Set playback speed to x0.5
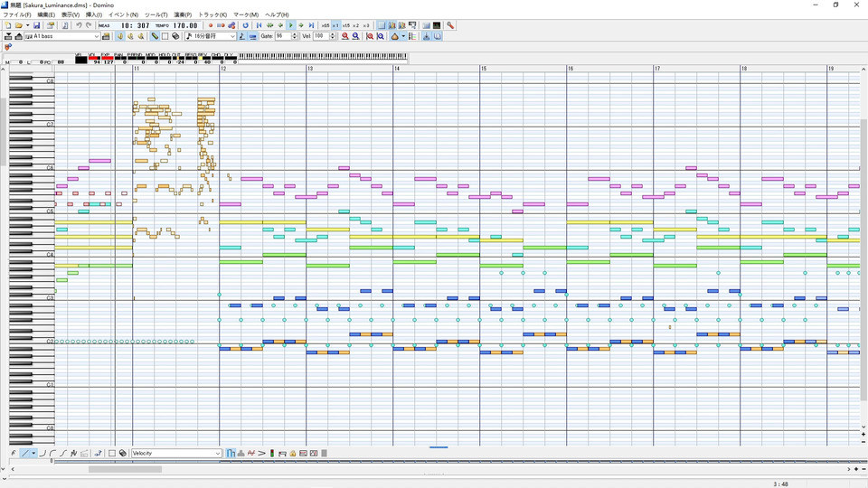The height and width of the screenshot is (488, 868). tap(325, 25)
